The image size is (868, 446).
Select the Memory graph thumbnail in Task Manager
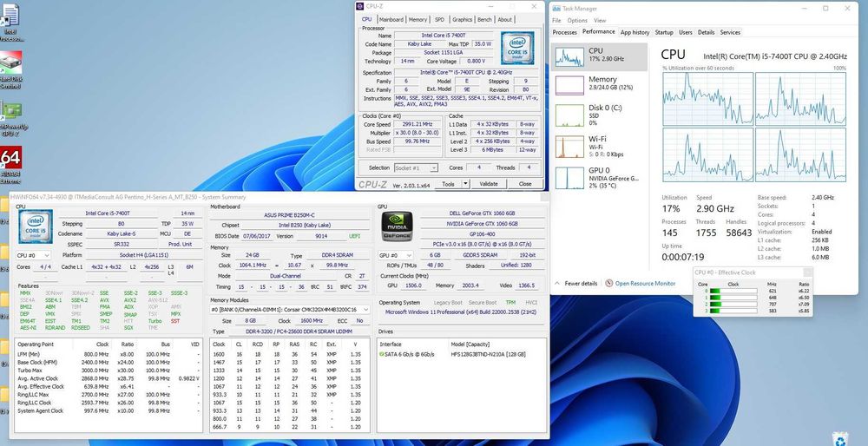[x=569, y=86]
